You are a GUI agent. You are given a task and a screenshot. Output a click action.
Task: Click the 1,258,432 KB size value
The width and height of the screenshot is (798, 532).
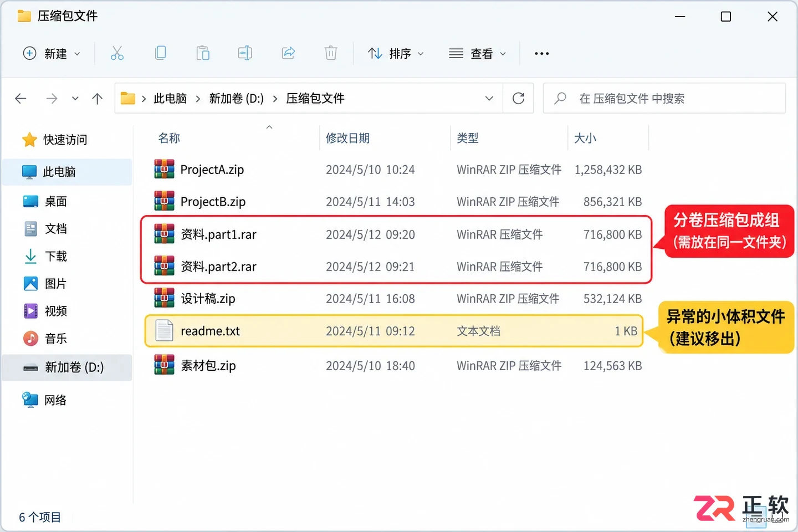tap(608, 170)
